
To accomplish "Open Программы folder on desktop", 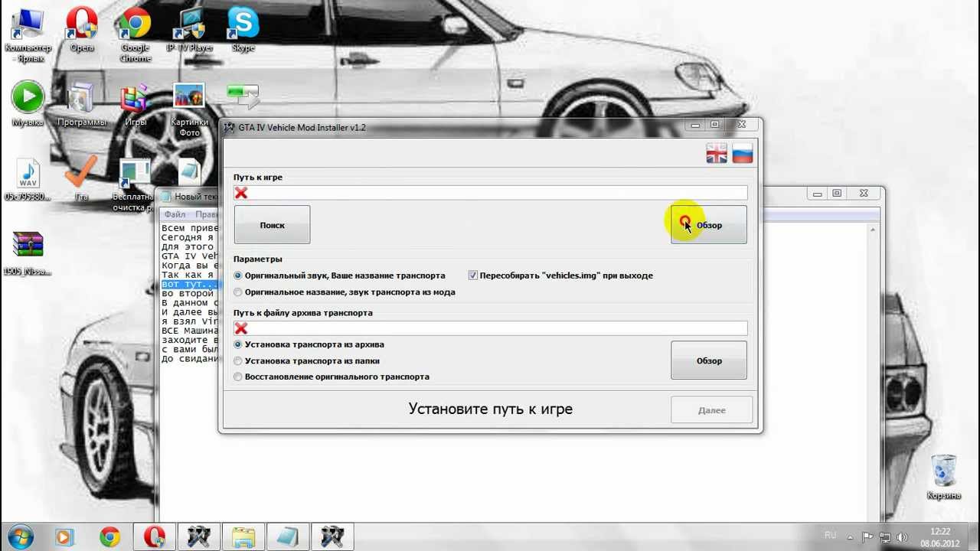I will click(82, 103).
